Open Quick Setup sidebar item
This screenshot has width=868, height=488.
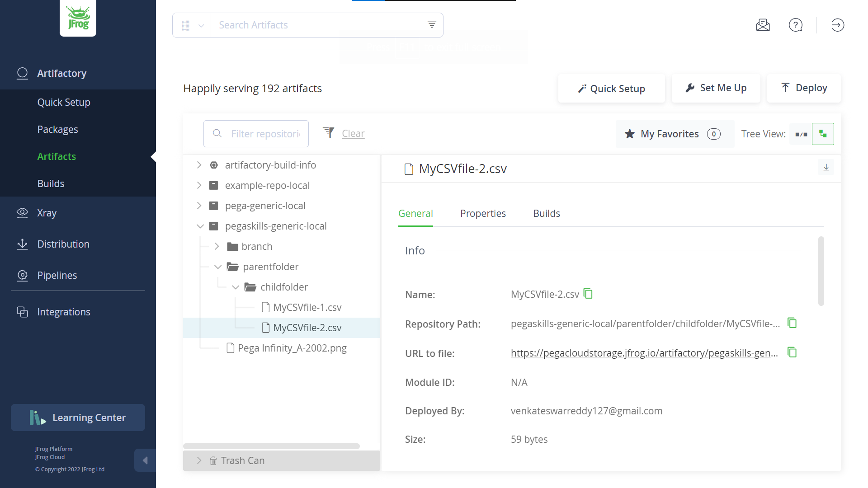pos(64,102)
